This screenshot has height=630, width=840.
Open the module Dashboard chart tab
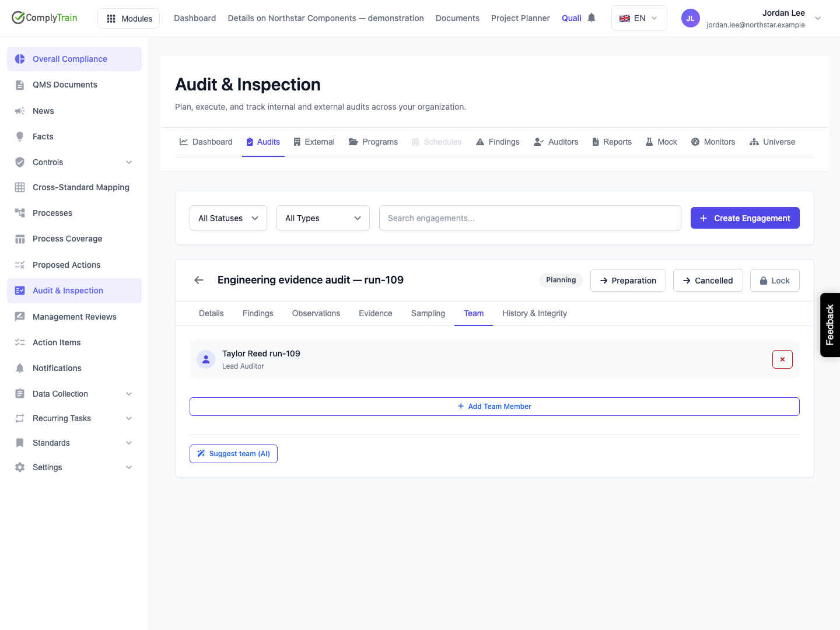click(x=206, y=142)
